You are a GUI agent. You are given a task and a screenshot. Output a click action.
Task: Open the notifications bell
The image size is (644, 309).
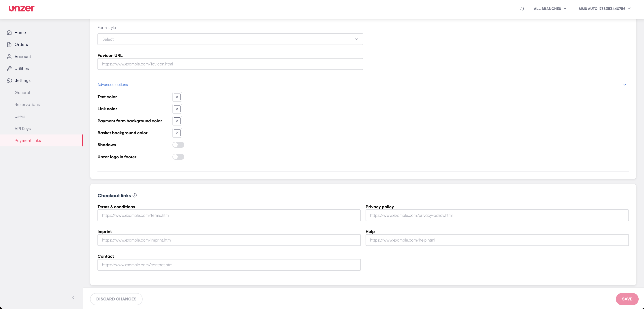point(522,9)
